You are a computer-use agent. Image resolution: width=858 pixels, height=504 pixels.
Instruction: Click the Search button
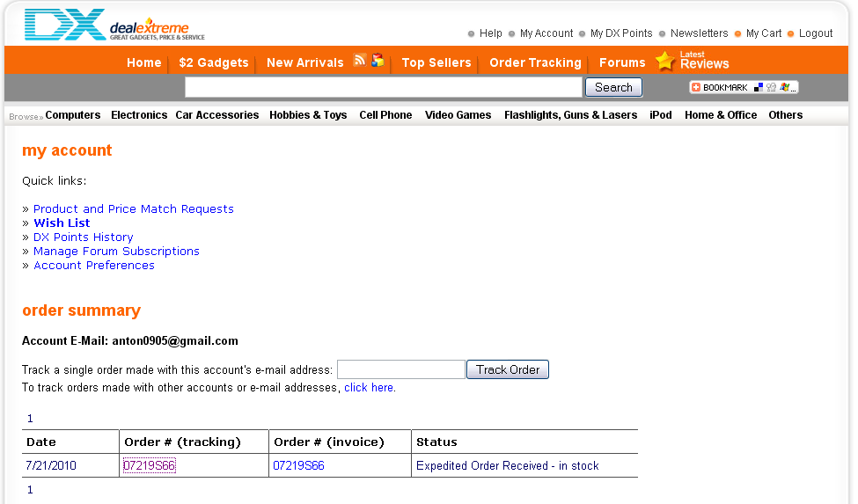coord(613,87)
